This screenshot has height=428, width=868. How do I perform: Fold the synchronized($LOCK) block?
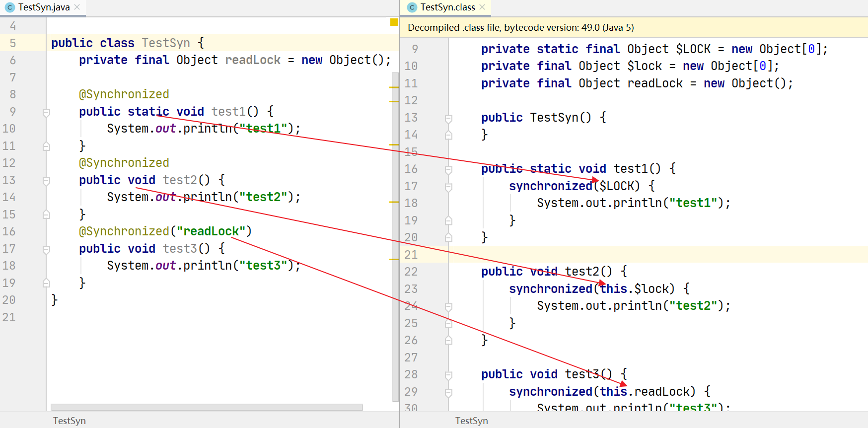tap(448, 187)
